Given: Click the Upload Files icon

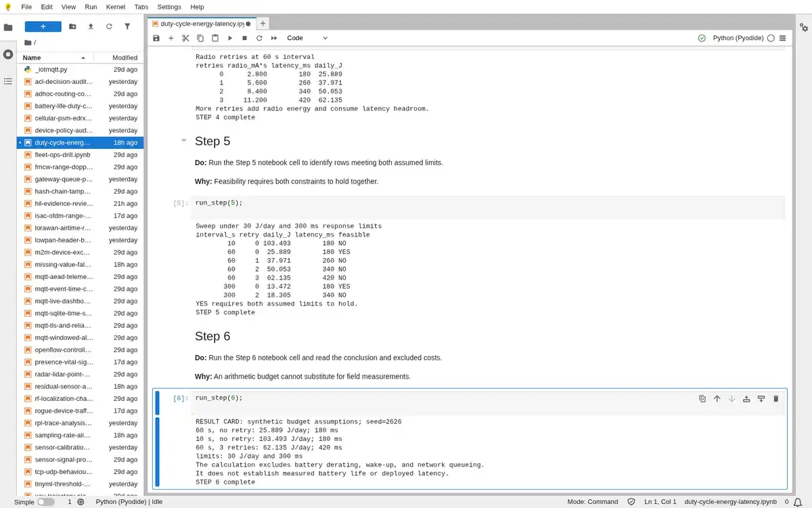Looking at the screenshot, I should (91, 26).
